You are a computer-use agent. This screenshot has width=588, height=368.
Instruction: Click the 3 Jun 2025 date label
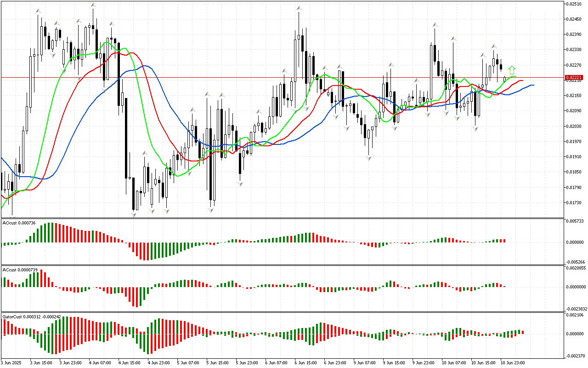point(11,362)
